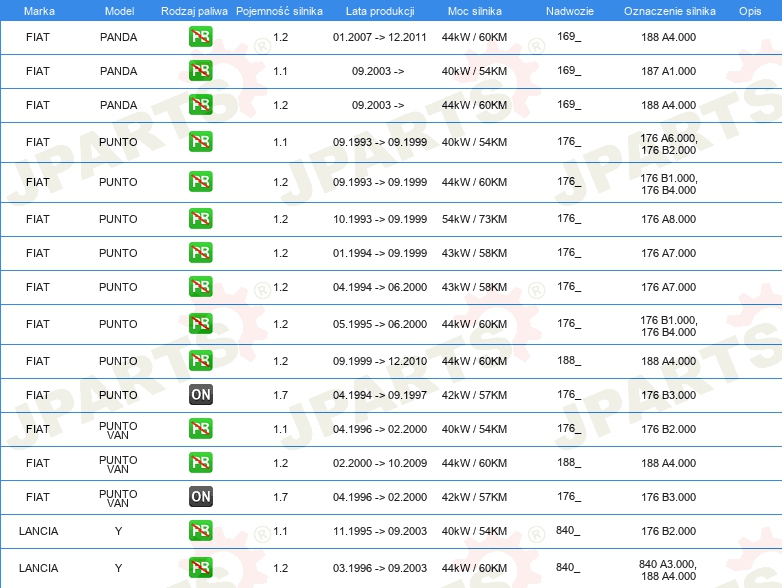Select the date cell 03.1996 -> 09.2003
The height and width of the screenshot is (588, 782).
point(380,568)
